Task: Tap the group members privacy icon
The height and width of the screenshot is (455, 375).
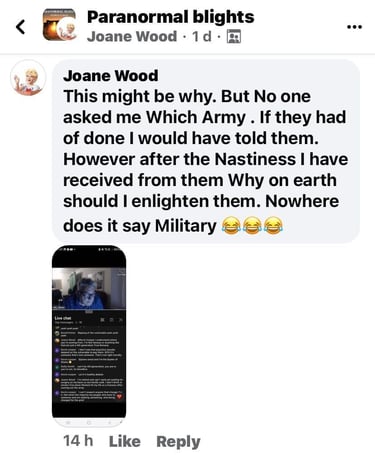Action: click(x=234, y=37)
